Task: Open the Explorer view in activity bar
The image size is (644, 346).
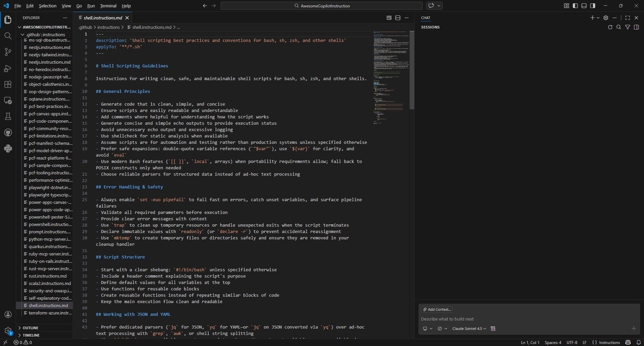Action: [x=8, y=20]
